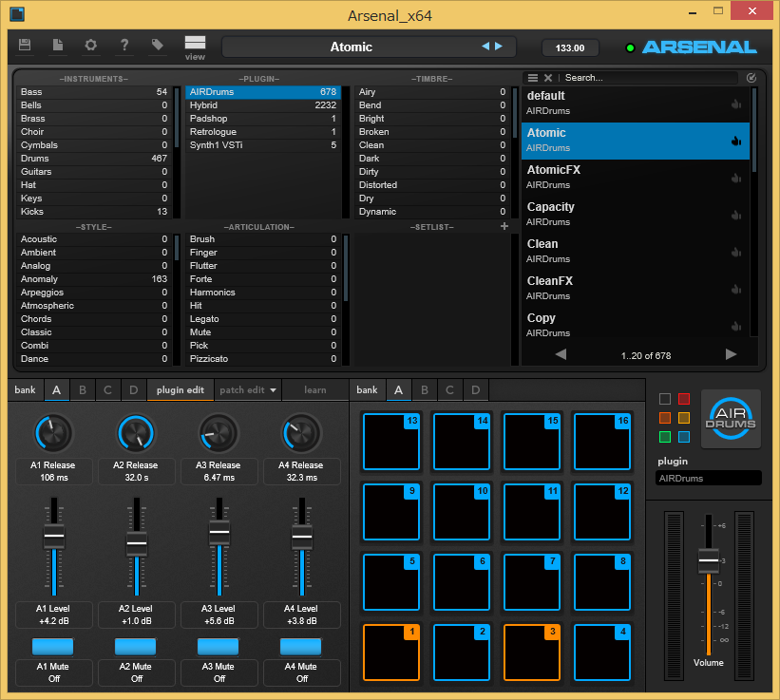Click the checkmark icon right of Search
Viewport: 780px width, 700px height.
[x=751, y=78]
